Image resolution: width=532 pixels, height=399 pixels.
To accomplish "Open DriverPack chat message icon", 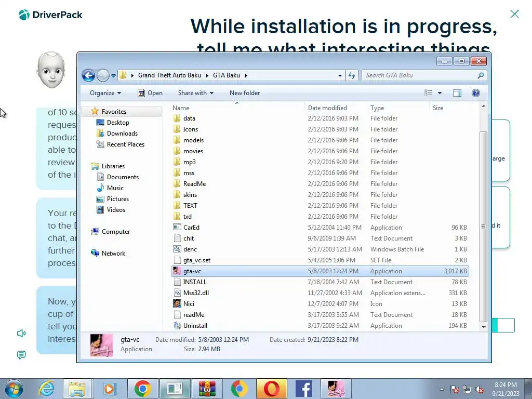I will (21, 355).
